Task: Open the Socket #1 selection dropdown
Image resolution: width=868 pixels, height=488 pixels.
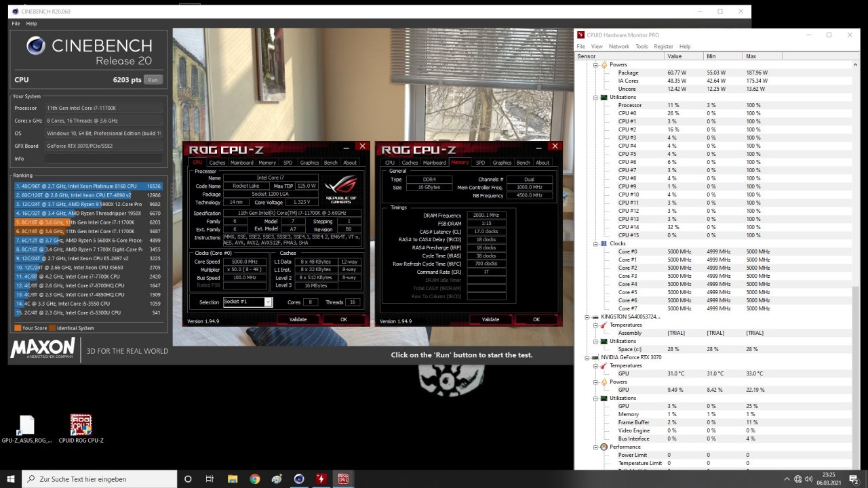Action: click(x=248, y=302)
